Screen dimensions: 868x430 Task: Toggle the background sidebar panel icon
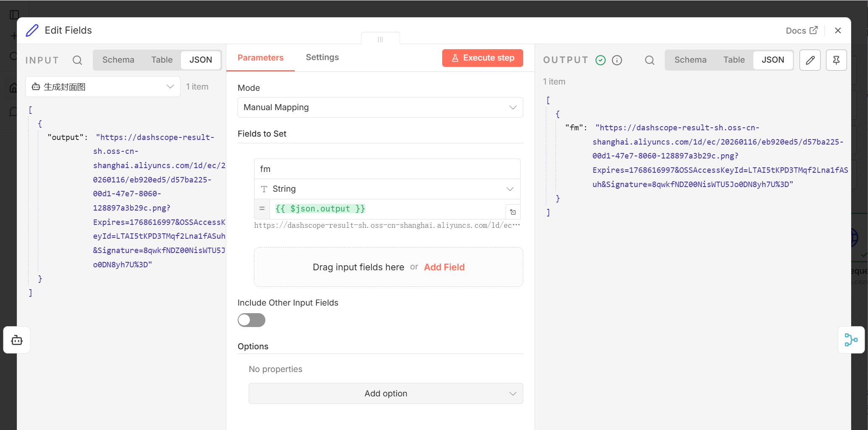pyautogui.click(x=14, y=15)
